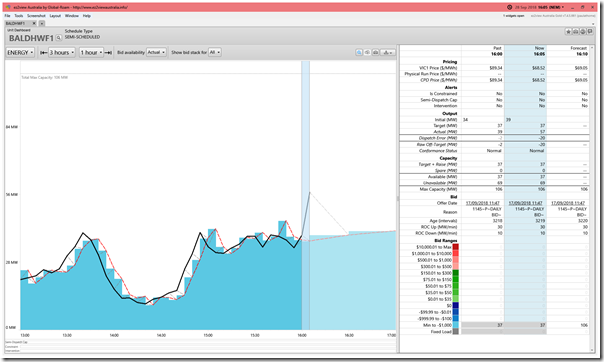
Task: Expand the Bid availability Actual dropdown
Action: 156,52
